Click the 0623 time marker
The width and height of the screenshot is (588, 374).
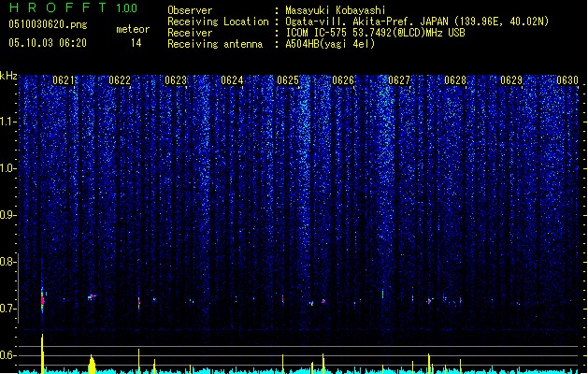(176, 80)
